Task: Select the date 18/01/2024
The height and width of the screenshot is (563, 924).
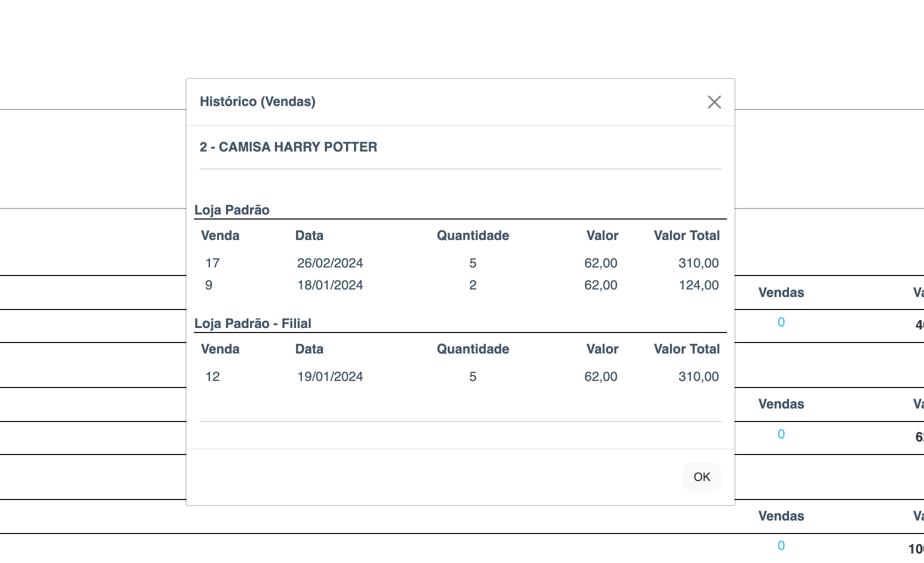Action: (330, 285)
